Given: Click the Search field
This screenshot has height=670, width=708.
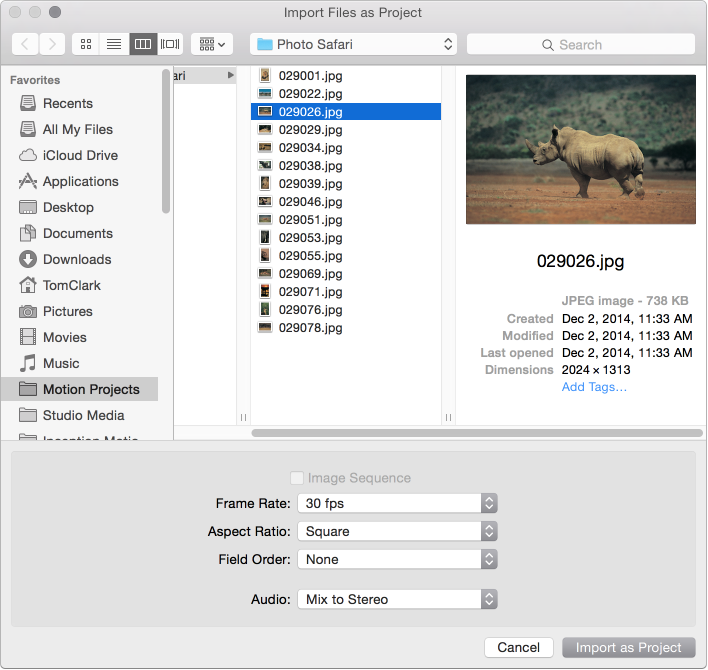Looking at the screenshot, I should click(x=581, y=44).
